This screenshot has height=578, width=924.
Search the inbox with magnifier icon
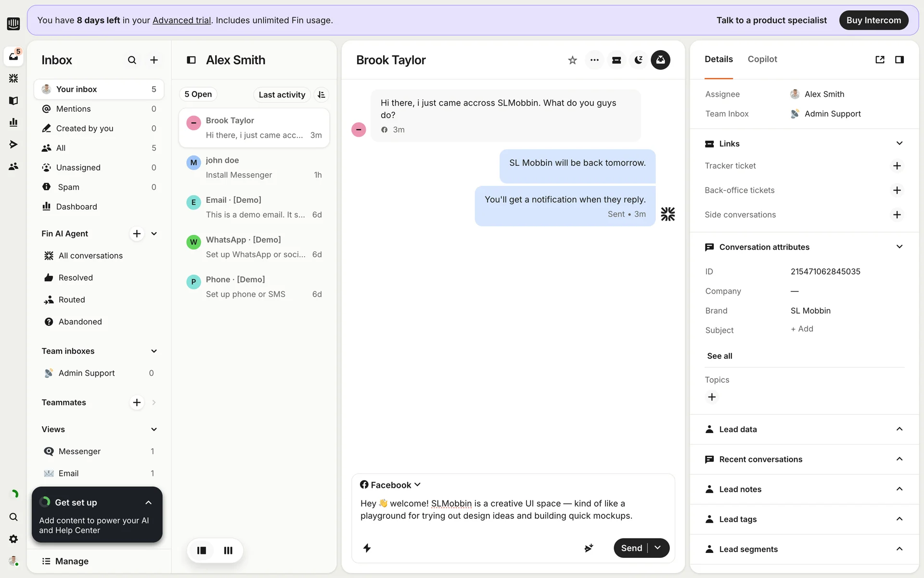pyautogui.click(x=132, y=60)
